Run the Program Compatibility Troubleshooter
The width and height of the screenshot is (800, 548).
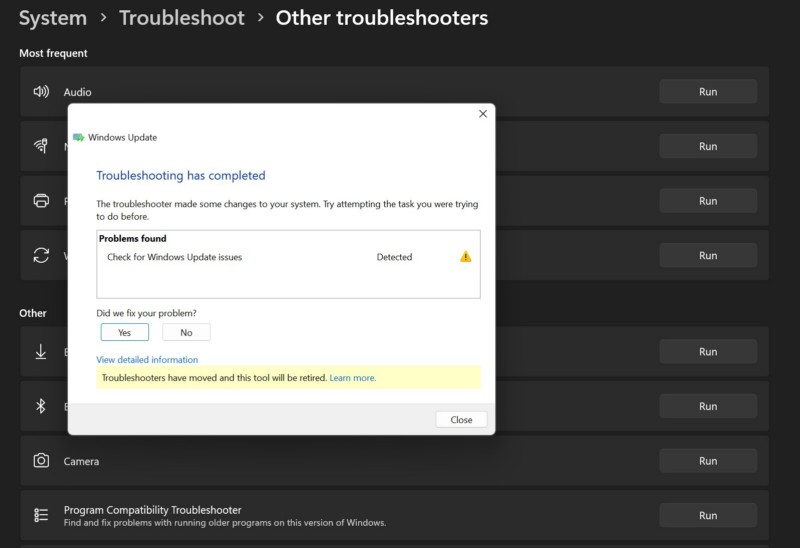[707, 515]
